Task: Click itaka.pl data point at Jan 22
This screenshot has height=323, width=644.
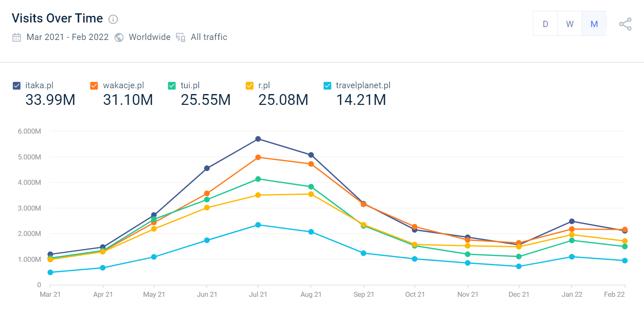Action: 572,221
